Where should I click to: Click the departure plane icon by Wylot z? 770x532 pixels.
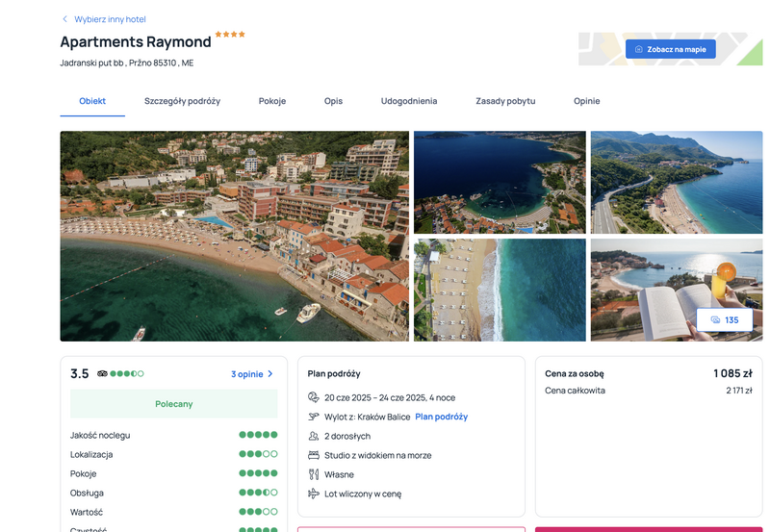[x=314, y=417]
